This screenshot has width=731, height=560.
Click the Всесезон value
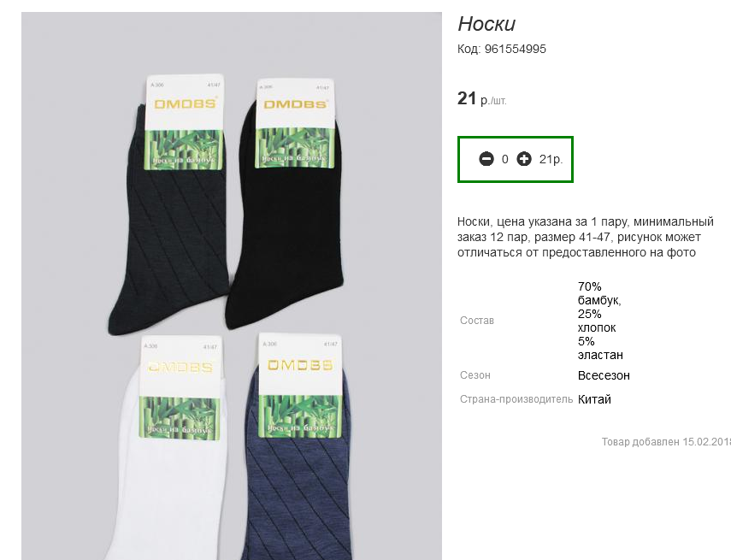pyautogui.click(x=604, y=375)
